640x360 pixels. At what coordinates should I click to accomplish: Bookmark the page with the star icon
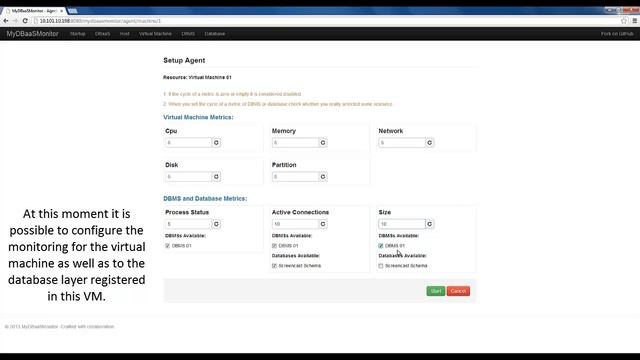click(624, 21)
